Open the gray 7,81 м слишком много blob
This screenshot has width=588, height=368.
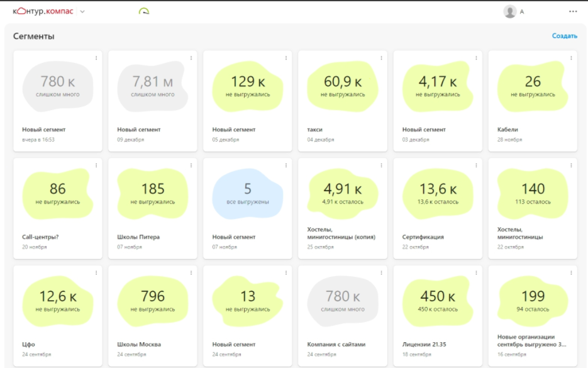click(x=153, y=87)
